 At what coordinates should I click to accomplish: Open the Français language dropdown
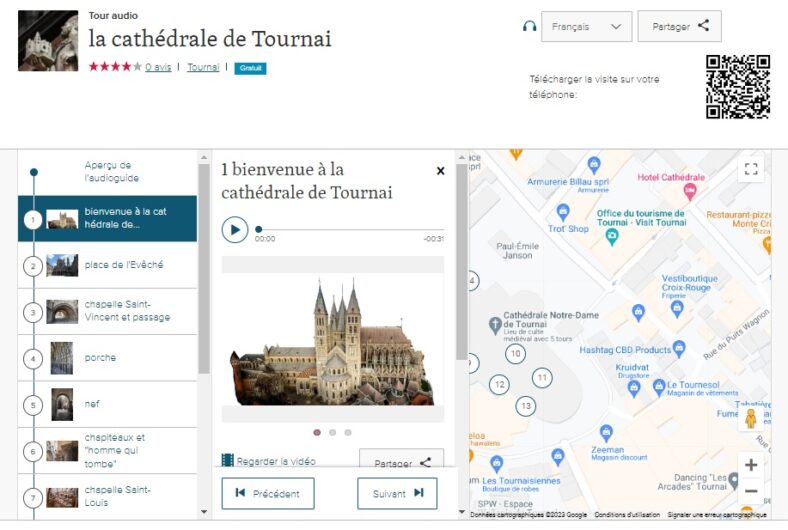[587, 27]
